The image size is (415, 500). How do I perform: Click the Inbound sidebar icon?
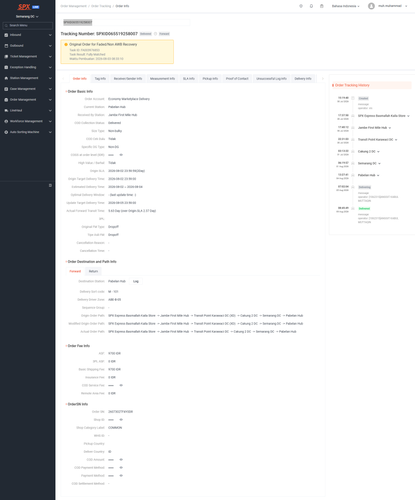click(6, 35)
